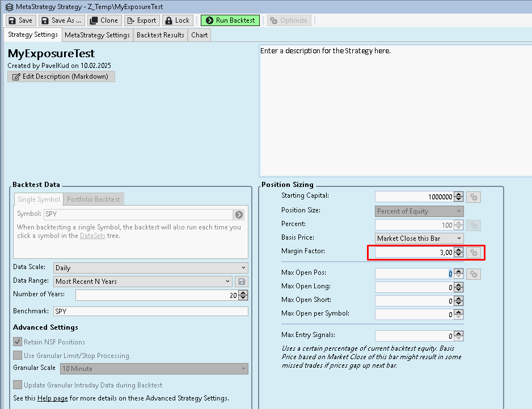Export the strategy via Export button
Image resolution: width=532 pixels, height=409 pixels.
[x=141, y=20]
